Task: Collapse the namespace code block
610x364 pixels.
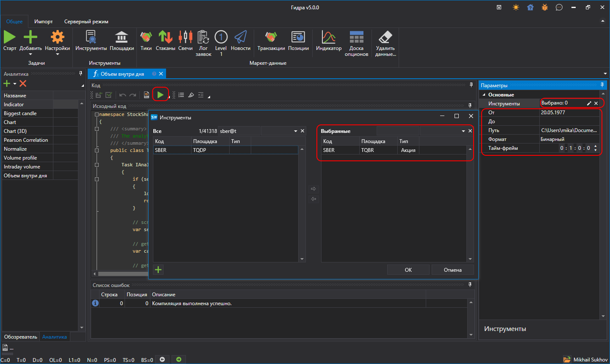Action: click(x=97, y=115)
